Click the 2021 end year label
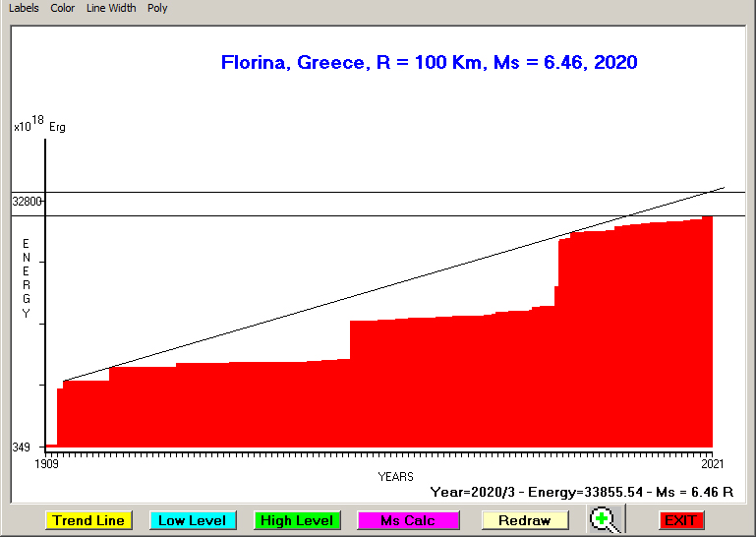Viewport: 756px width, 537px height. [713, 463]
